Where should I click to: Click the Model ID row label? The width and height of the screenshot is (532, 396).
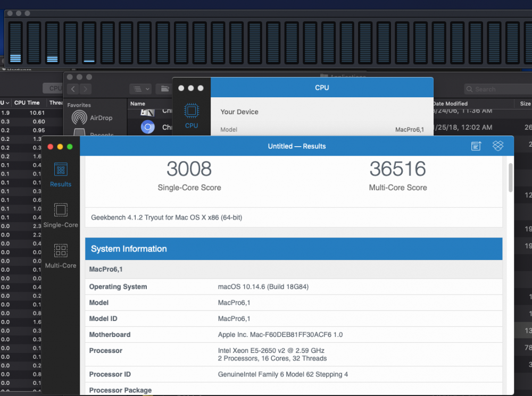[103, 319]
